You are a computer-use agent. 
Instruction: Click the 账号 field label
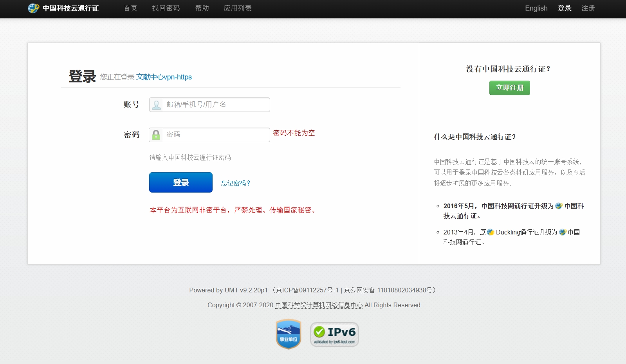coord(132,105)
